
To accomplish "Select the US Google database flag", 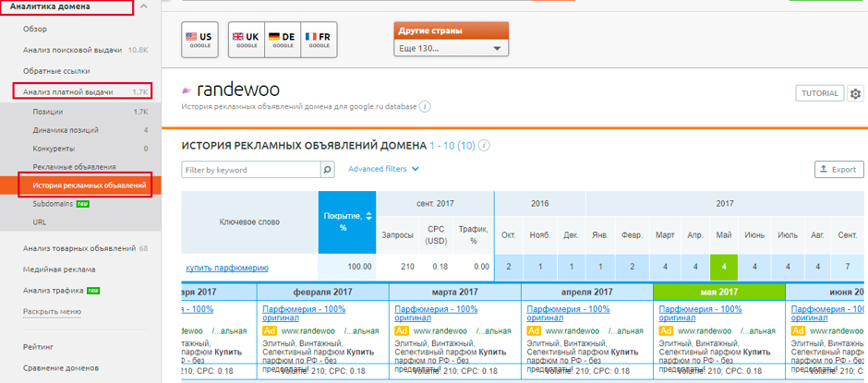I will tap(199, 40).
